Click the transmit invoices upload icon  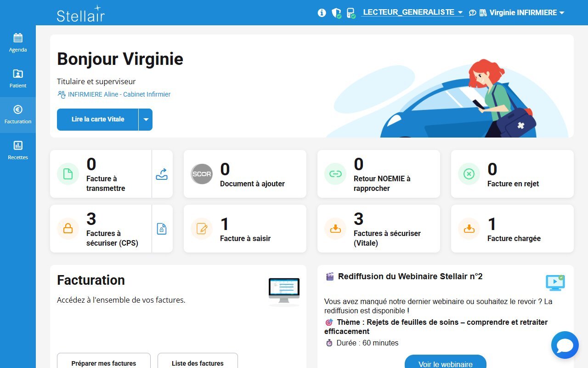[162, 174]
